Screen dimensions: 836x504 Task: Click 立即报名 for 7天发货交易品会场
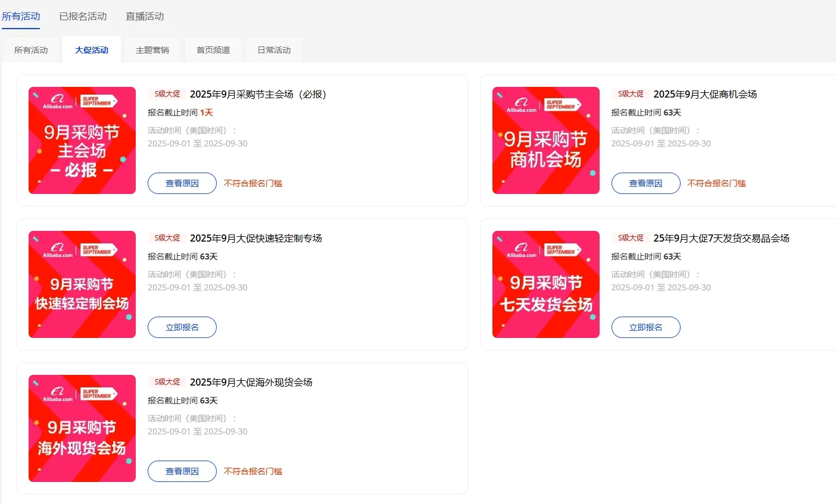(x=645, y=327)
